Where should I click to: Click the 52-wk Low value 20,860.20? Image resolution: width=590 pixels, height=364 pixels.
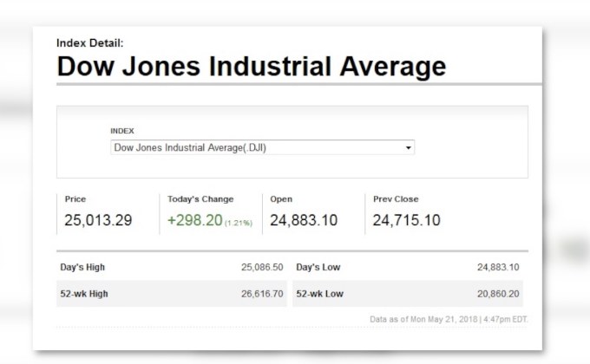(x=498, y=294)
